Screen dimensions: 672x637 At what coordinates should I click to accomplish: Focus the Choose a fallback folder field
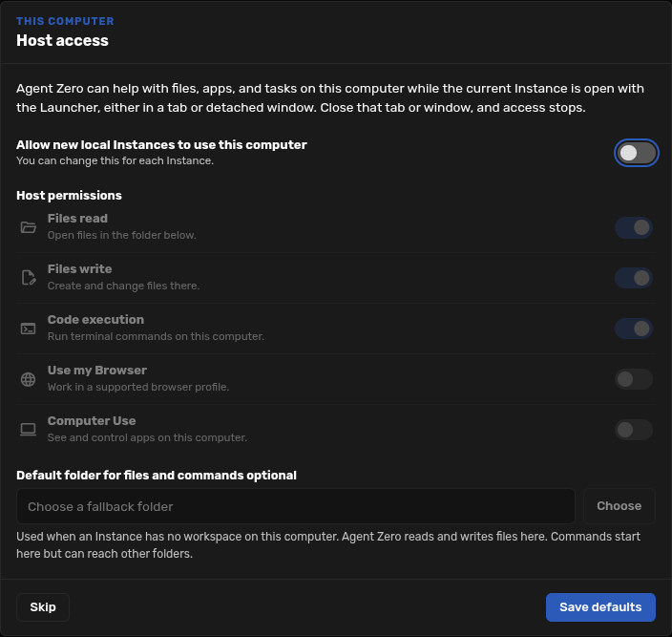point(296,506)
